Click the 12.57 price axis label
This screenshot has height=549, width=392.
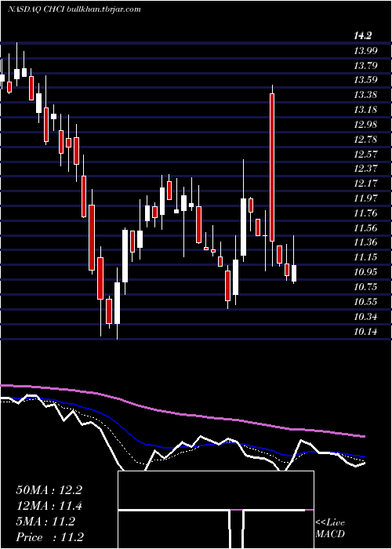[x=365, y=154]
